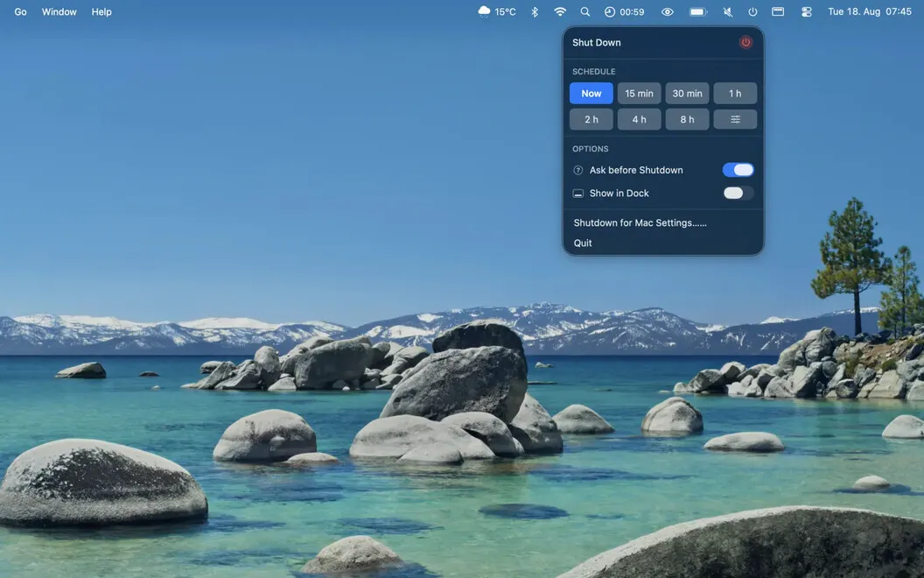Open Shutdown for Mac Settings entry
This screenshot has height=578, width=924.
pos(640,223)
